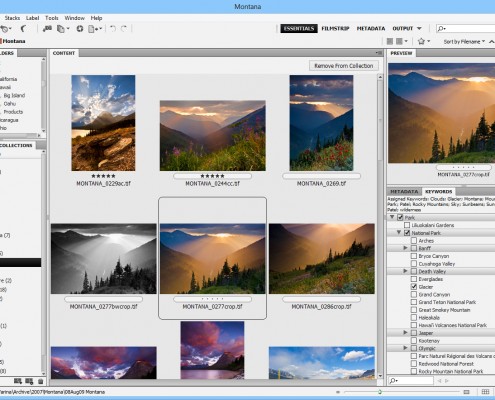Switch to Output workspace

point(403,29)
